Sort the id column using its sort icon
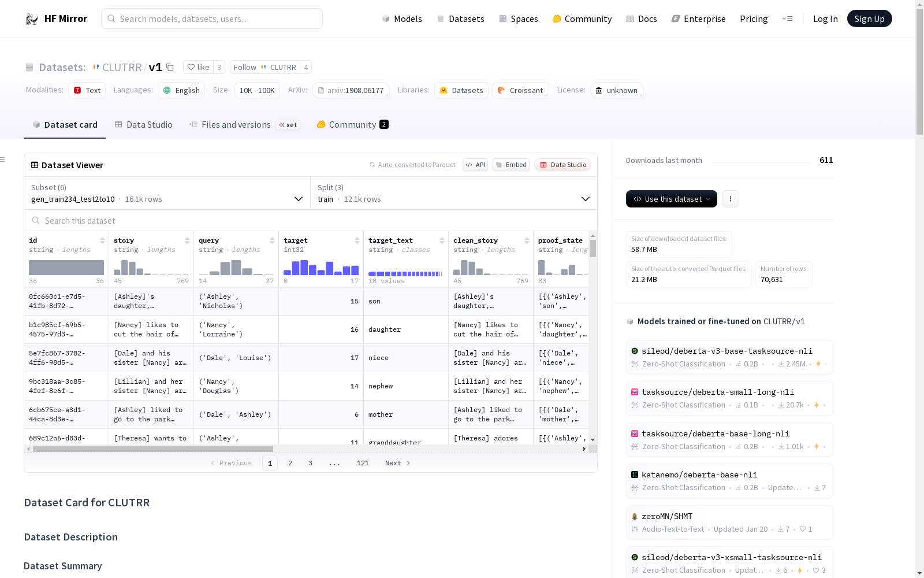 102,240
